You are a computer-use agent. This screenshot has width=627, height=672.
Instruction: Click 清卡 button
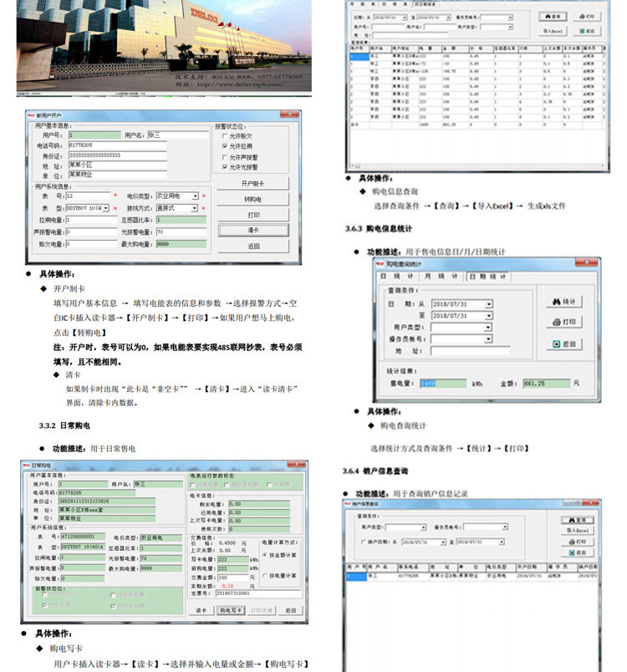252,231
